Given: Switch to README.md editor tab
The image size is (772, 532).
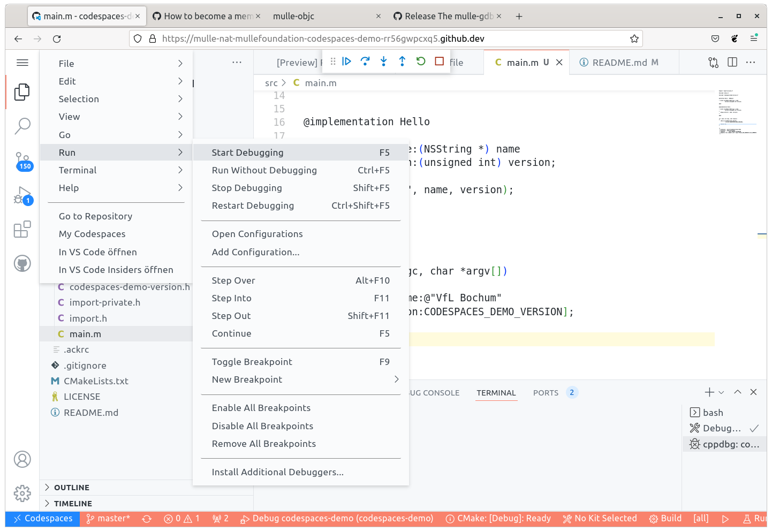Looking at the screenshot, I should [x=624, y=63].
